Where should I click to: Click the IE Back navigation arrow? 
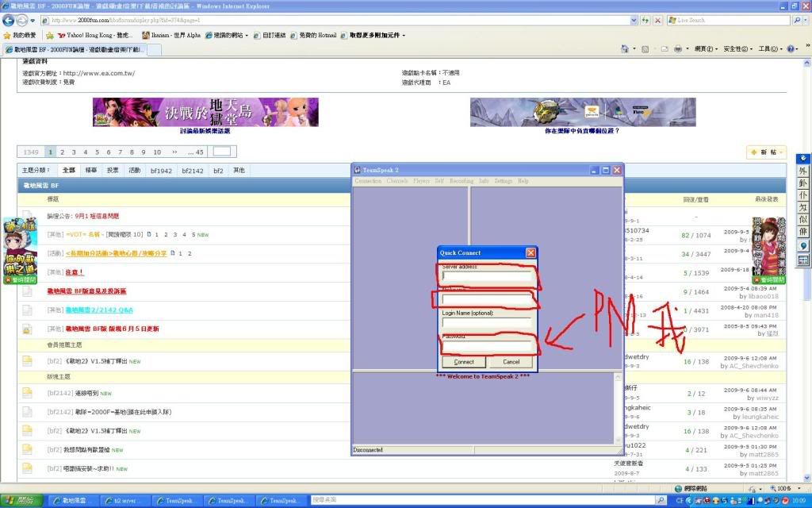point(9,20)
